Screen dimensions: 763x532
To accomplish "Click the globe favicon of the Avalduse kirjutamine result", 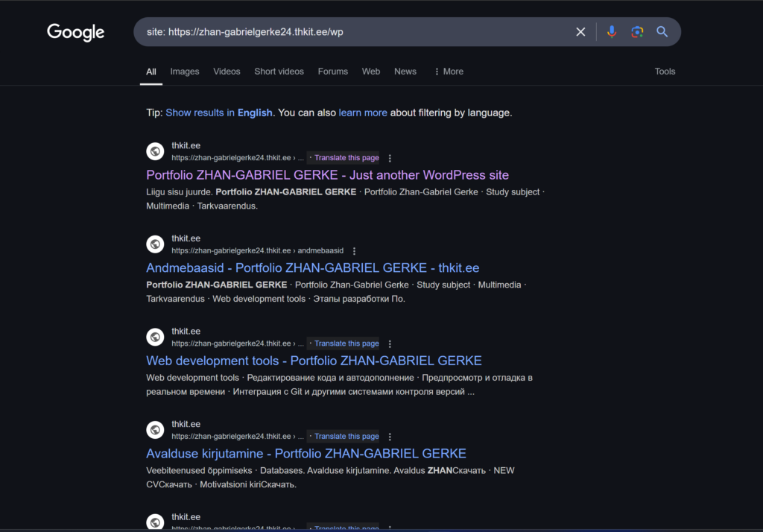I will [x=155, y=430].
